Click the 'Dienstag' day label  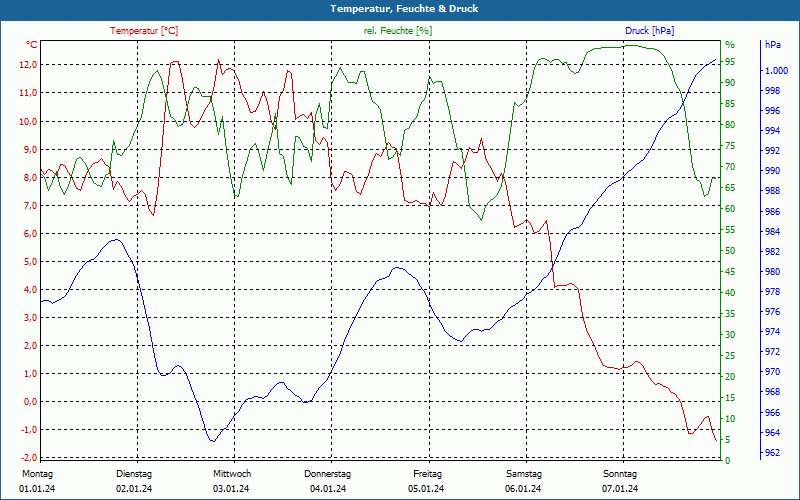point(134,474)
